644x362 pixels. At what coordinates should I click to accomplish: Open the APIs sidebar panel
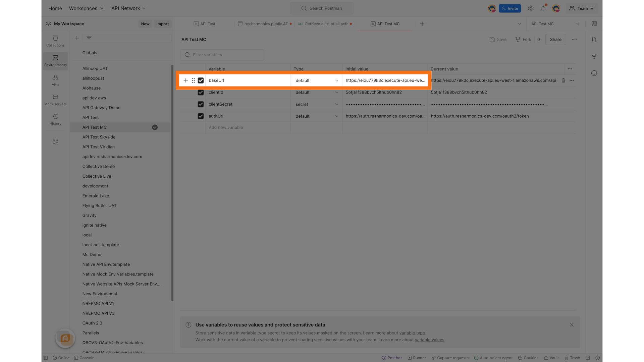click(55, 80)
